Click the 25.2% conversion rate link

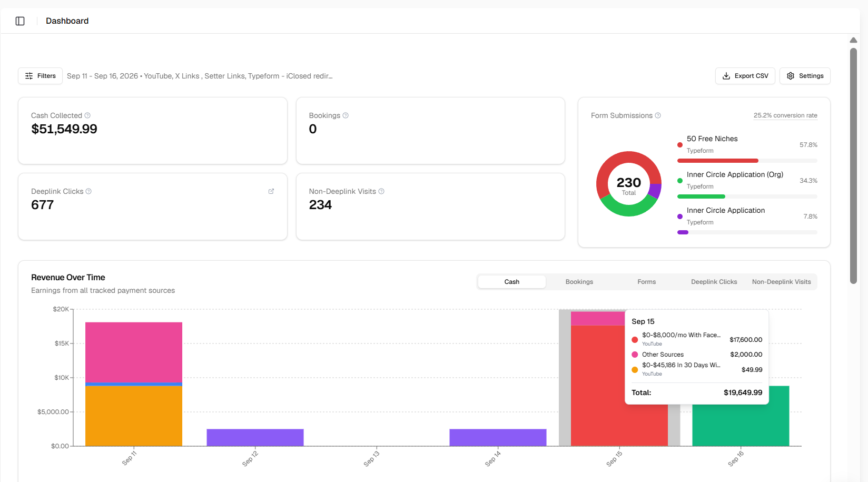pyautogui.click(x=785, y=115)
